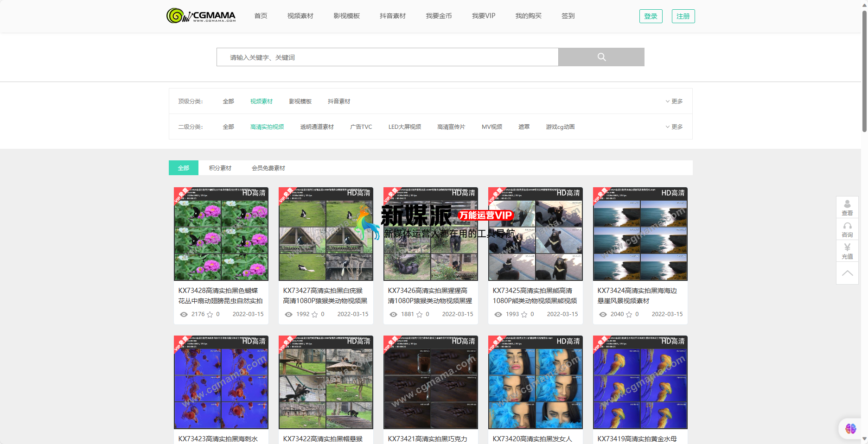Select the LED大屏视频 subcategory
The image size is (868, 444).
[x=405, y=127]
